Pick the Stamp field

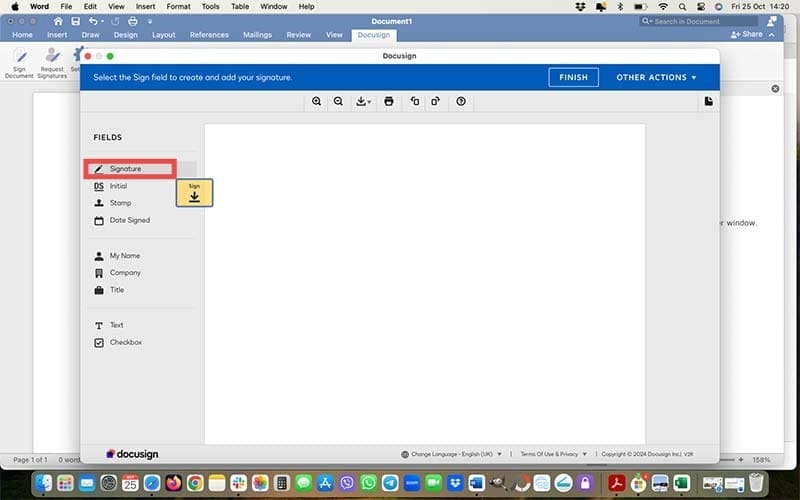tap(120, 203)
